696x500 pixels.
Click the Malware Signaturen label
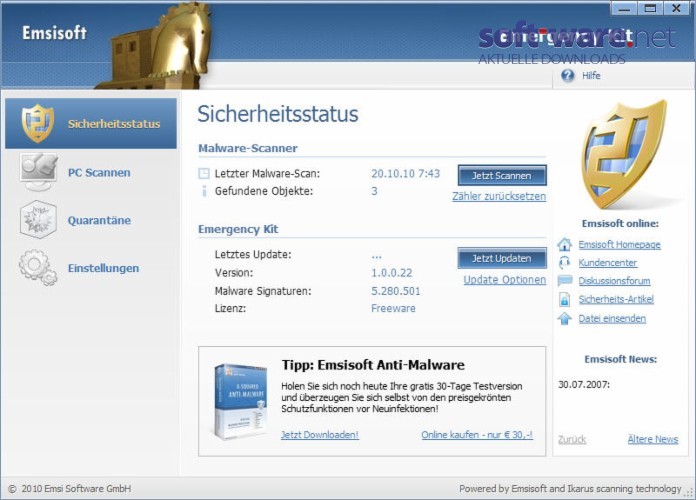pyautogui.click(x=263, y=291)
